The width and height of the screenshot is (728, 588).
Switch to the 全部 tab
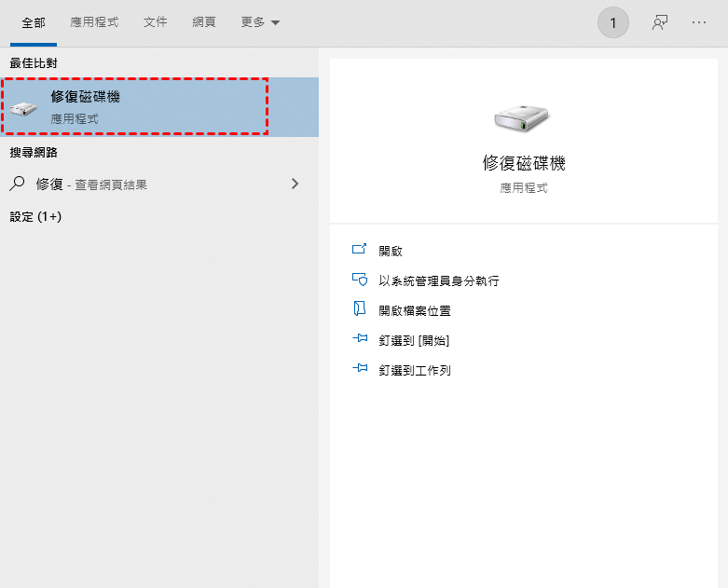pos(34,21)
